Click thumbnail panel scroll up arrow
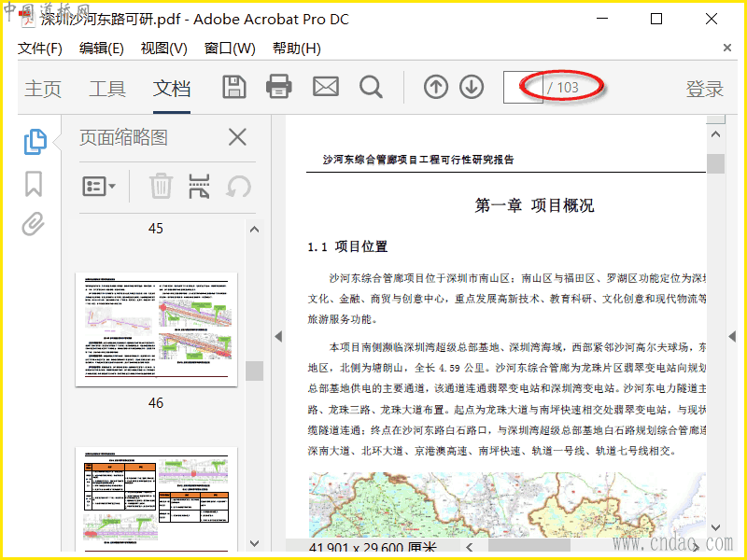 click(x=254, y=230)
